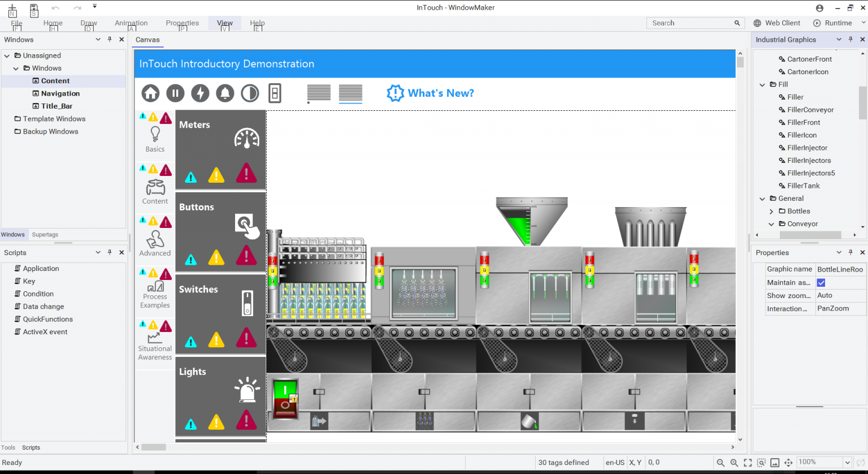The width and height of the screenshot is (868, 474).
Task: Expand the Bottles folder in Industrial Graphics
Action: click(771, 211)
